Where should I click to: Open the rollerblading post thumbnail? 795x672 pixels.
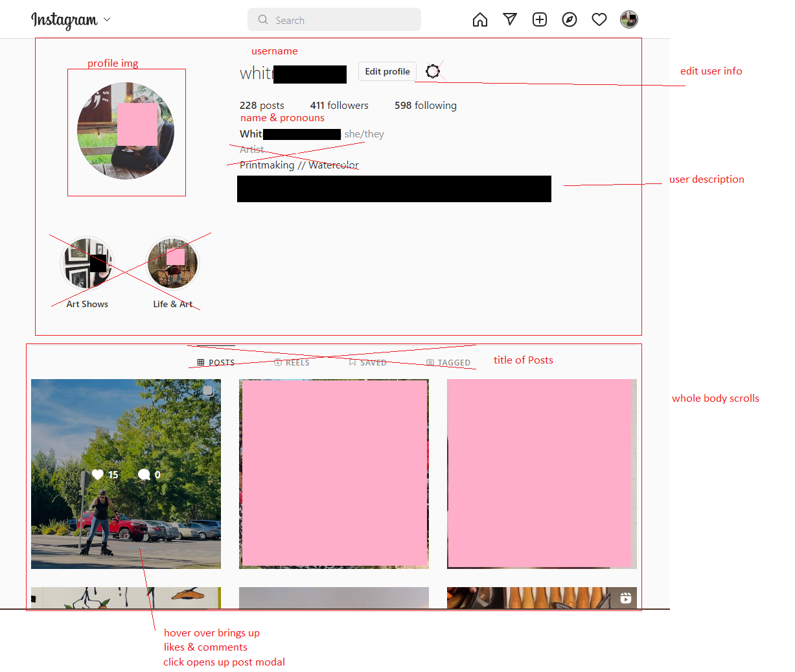[126, 474]
